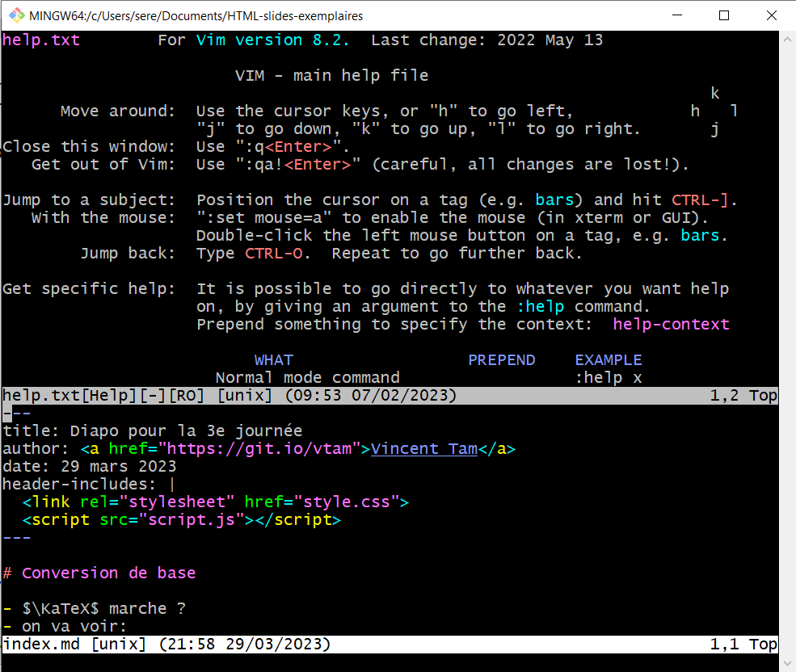Click the "bars" tag before "and hit CTRL-]"
This screenshot has height=672, width=796.
(x=554, y=200)
